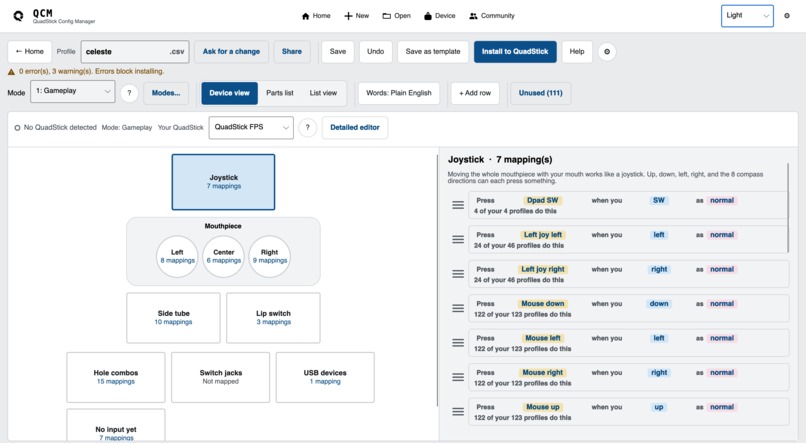Expand the Mode dropdown showing 1: Gameplay

pos(72,91)
